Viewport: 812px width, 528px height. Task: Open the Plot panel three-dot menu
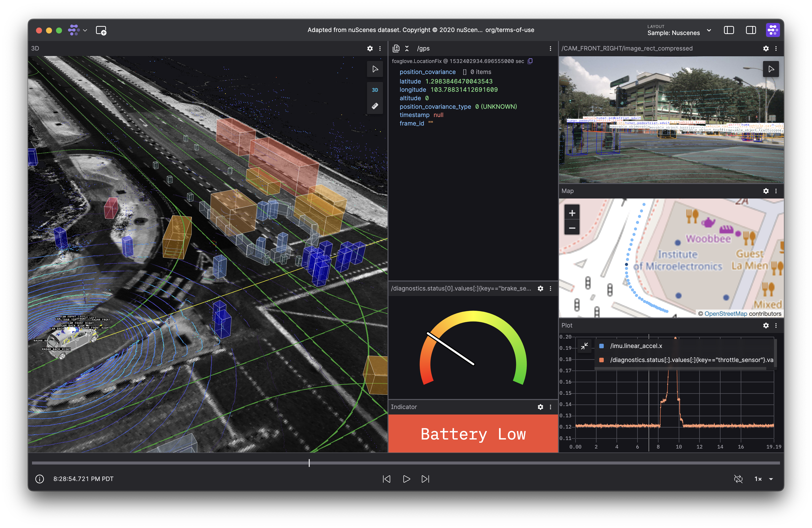[x=776, y=325]
